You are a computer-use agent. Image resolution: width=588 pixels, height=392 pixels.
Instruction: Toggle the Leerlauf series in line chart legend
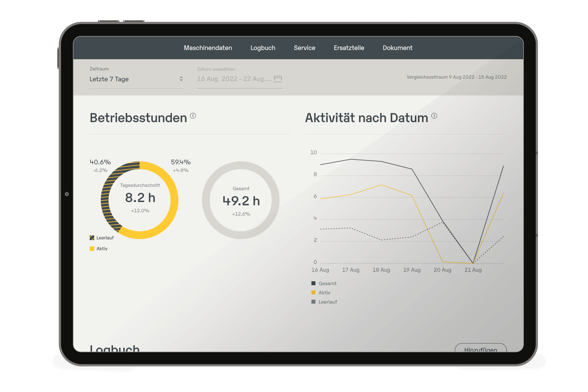[x=324, y=302]
